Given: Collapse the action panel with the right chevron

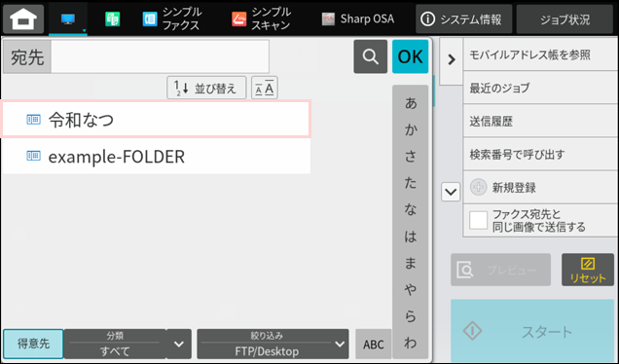Looking at the screenshot, I should point(452,60).
